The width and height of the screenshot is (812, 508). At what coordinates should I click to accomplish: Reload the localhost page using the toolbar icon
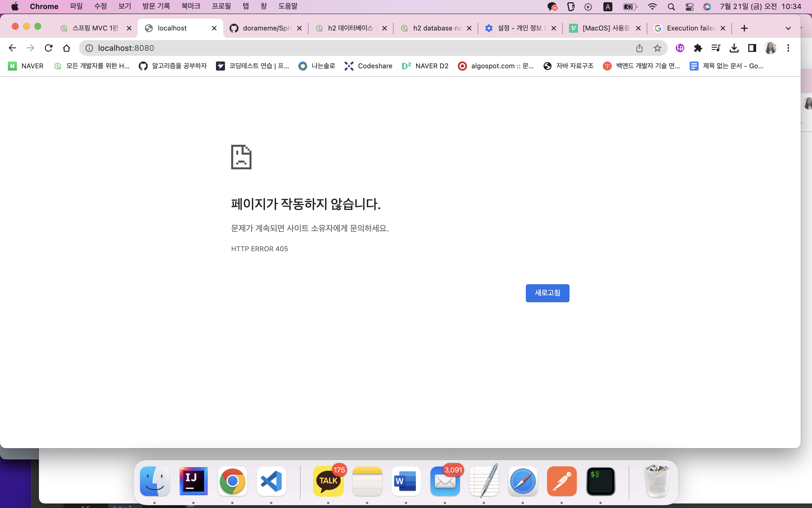click(x=49, y=48)
